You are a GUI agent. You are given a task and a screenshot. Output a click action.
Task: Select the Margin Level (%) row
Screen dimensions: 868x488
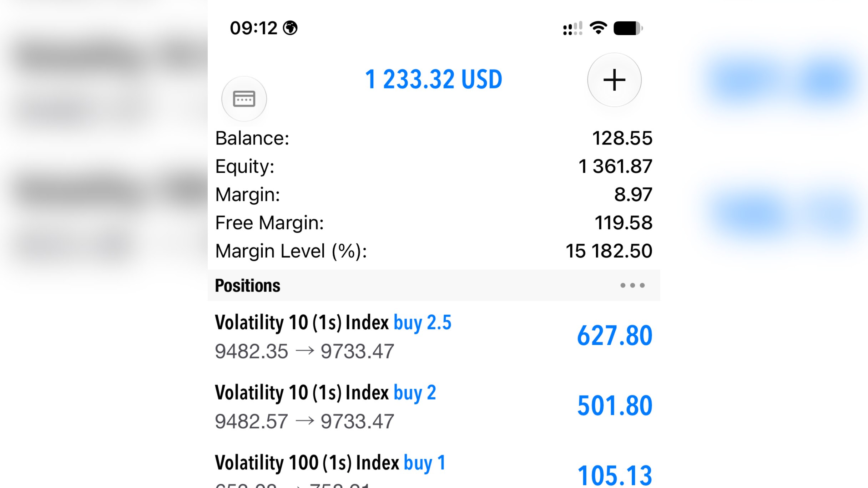click(434, 251)
